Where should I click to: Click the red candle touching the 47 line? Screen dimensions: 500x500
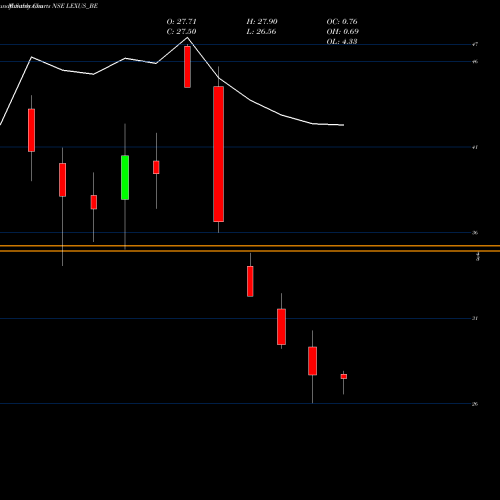(x=187, y=67)
